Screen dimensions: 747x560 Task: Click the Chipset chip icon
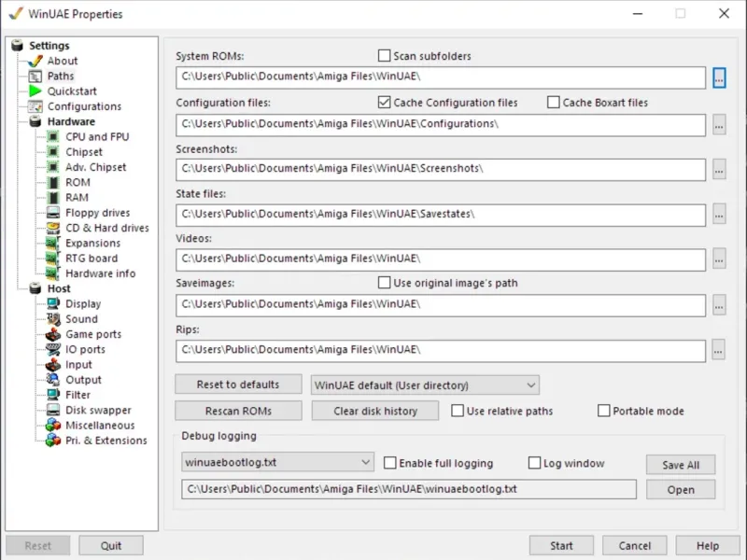tap(53, 152)
